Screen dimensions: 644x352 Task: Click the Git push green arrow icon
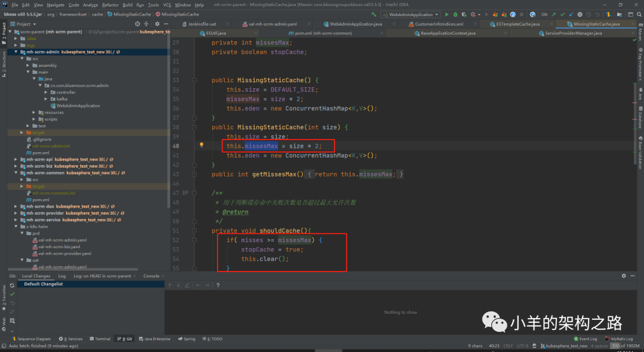[553, 14]
